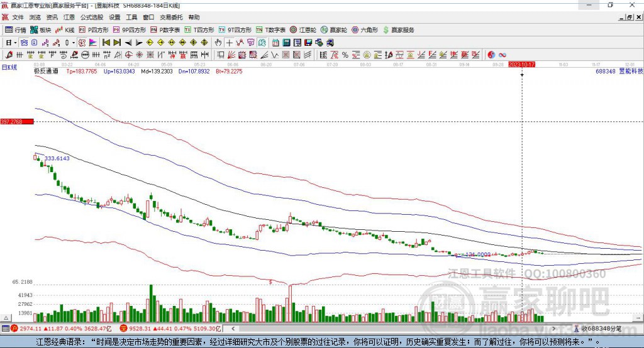The width and height of the screenshot is (644, 348).
Task: Open the calculator icon
Action: click(286, 43)
